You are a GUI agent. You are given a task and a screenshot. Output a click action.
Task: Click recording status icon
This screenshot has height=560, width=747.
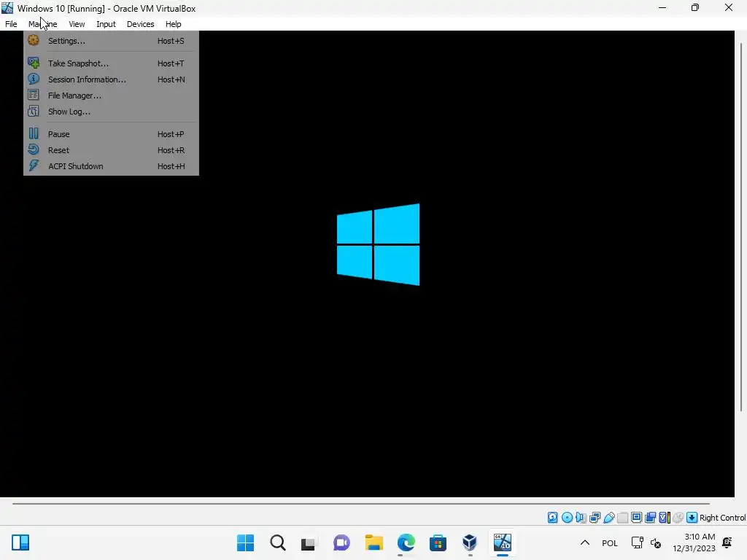[650, 518]
